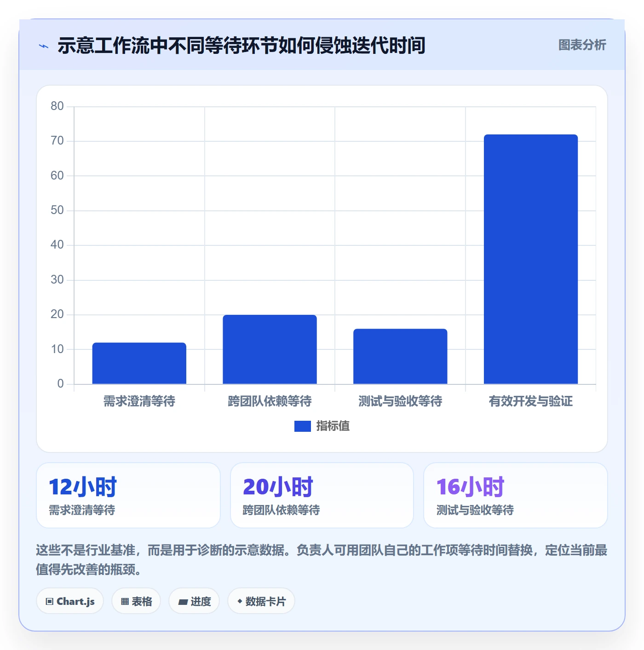Click 需求澄清等待 caption under 12小时

coord(82,510)
